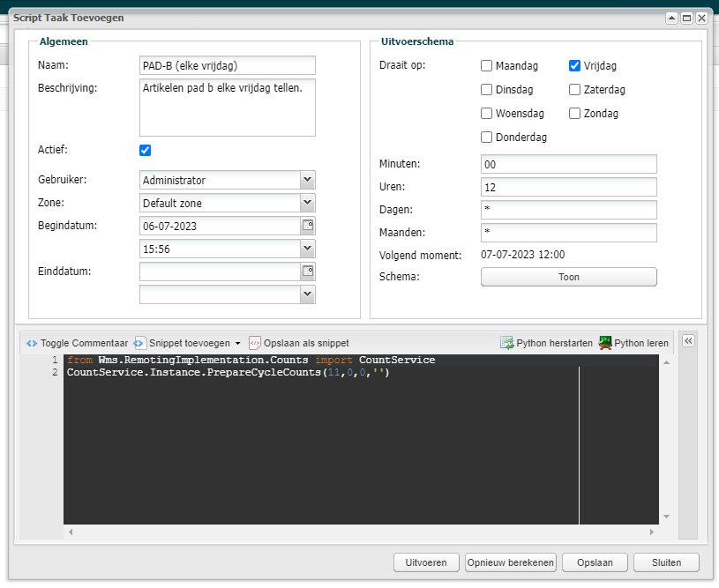Expand the Gebruiker dropdown

click(x=307, y=180)
